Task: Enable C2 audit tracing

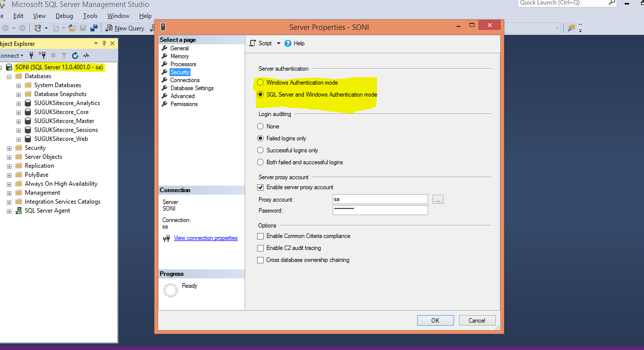Action: 260,247
